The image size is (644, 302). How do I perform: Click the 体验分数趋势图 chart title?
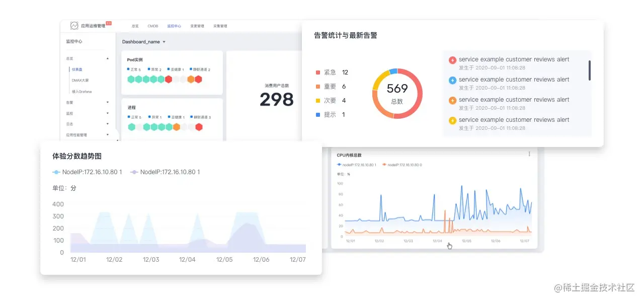(x=77, y=157)
